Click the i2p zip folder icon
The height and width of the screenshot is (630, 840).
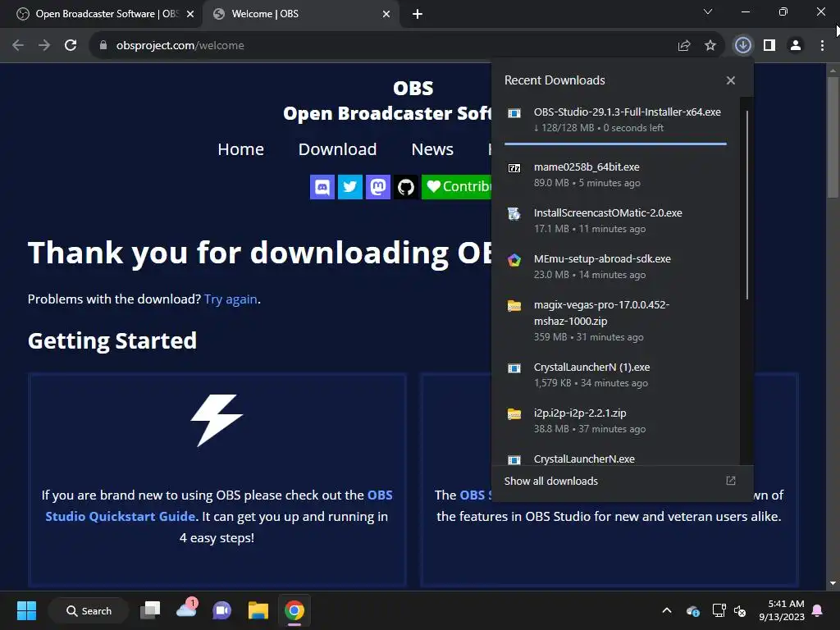[x=514, y=413]
